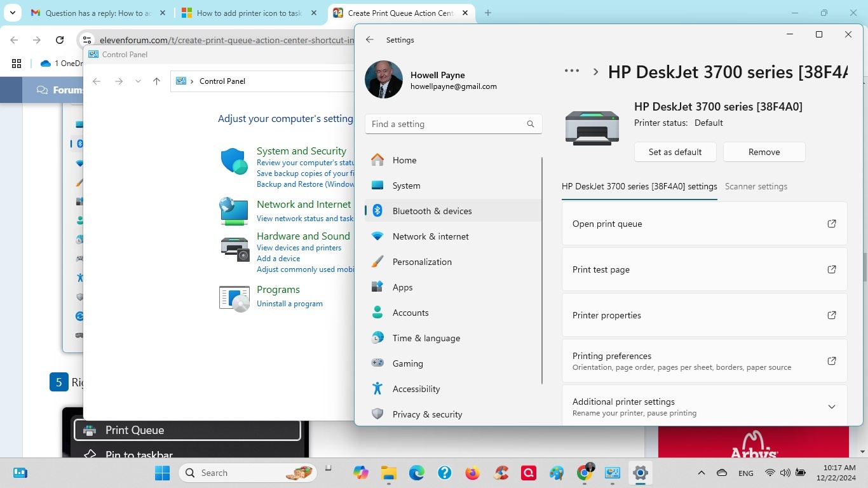Open System and Security link
Image resolution: width=868 pixels, height=488 pixels.
[301, 151]
